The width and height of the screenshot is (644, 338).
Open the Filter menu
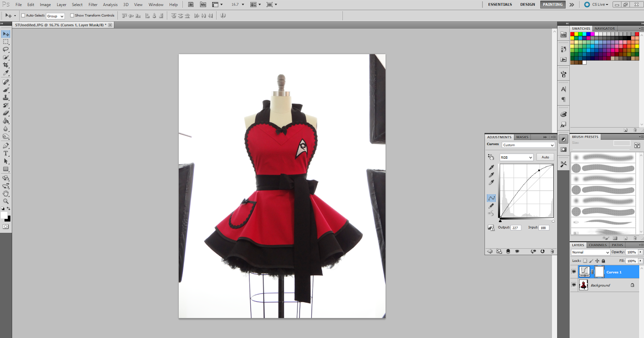click(93, 4)
